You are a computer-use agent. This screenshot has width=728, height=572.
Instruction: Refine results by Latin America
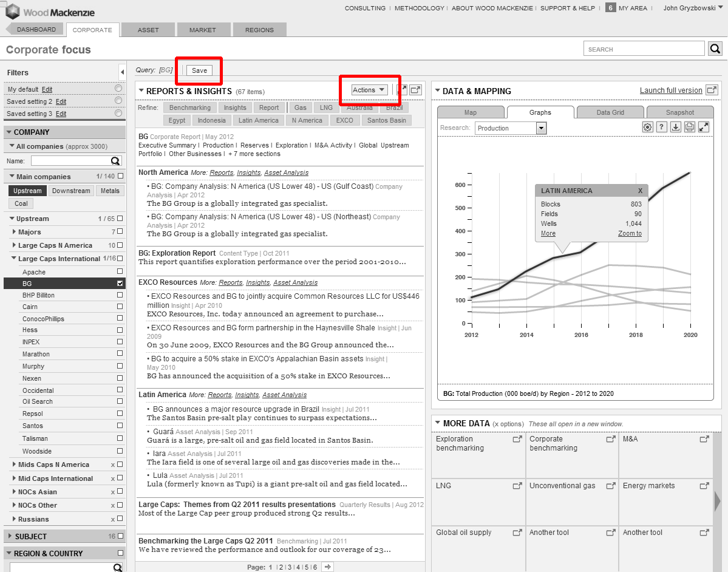click(x=259, y=120)
